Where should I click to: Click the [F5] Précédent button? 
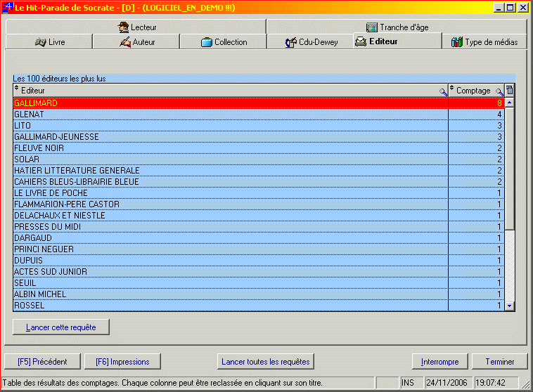click(42, 361)
